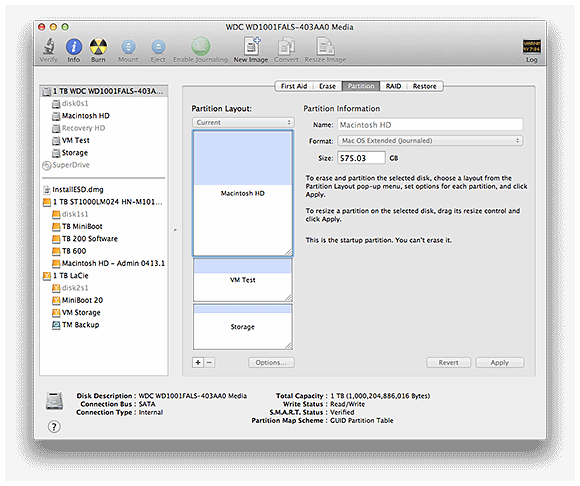The width and height of the screenshot is (580, 486).
Task: Click the Macintosh HD partition resize handle
Action: (x=289, y=252)
